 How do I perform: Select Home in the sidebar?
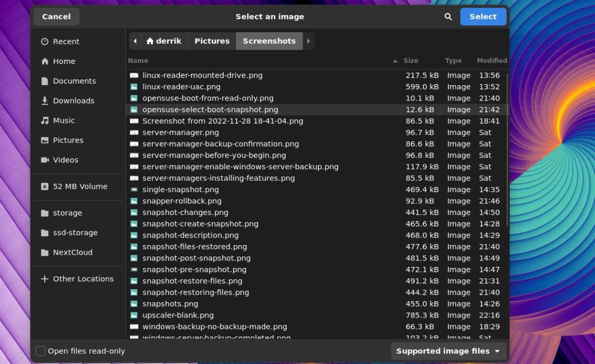[63, 61]
